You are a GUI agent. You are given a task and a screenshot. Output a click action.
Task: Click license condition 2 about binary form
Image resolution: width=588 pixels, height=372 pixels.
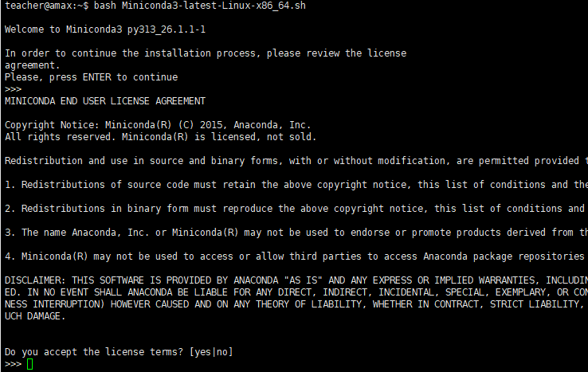point(295,209)
